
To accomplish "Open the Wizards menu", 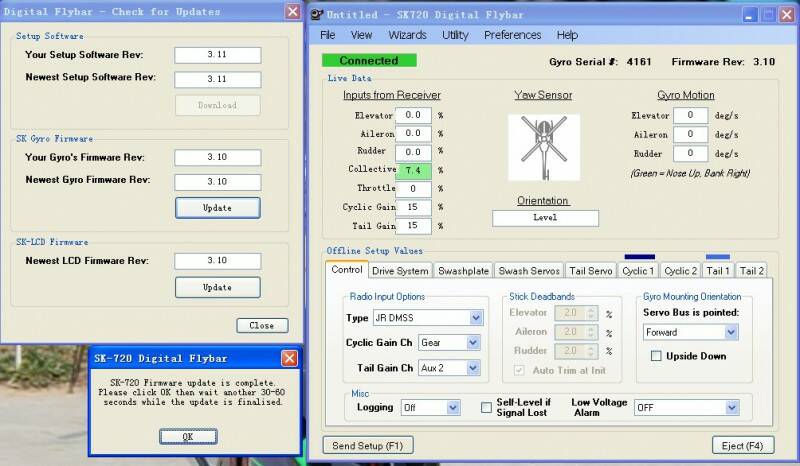I will 407,35.
